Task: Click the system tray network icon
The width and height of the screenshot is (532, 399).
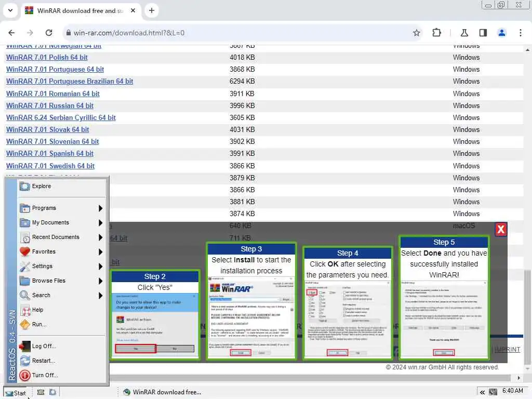Action: coord(493,393)
